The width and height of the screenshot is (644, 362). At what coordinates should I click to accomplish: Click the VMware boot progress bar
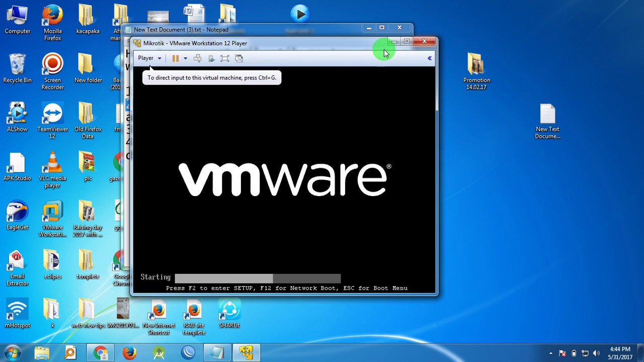258,278
